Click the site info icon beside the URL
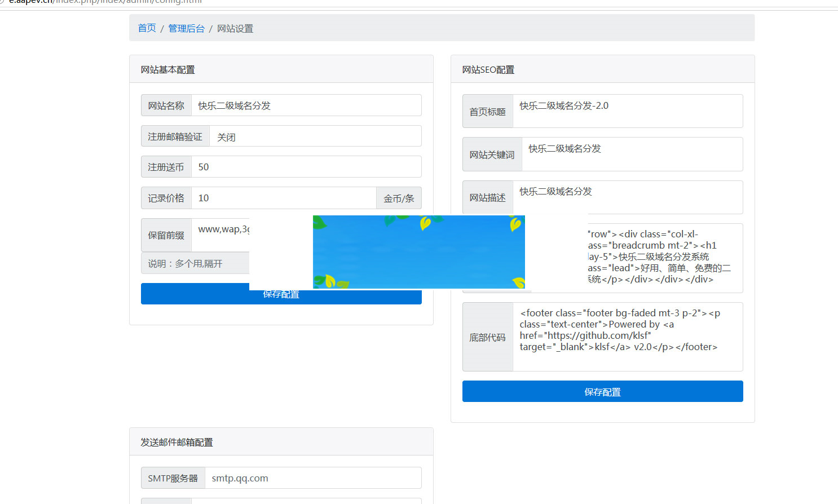This screenshot has height=504, width=838. point(5,2)
